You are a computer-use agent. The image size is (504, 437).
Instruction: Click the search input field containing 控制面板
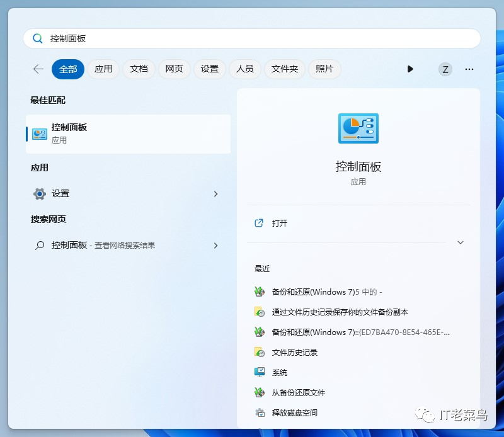252,38
